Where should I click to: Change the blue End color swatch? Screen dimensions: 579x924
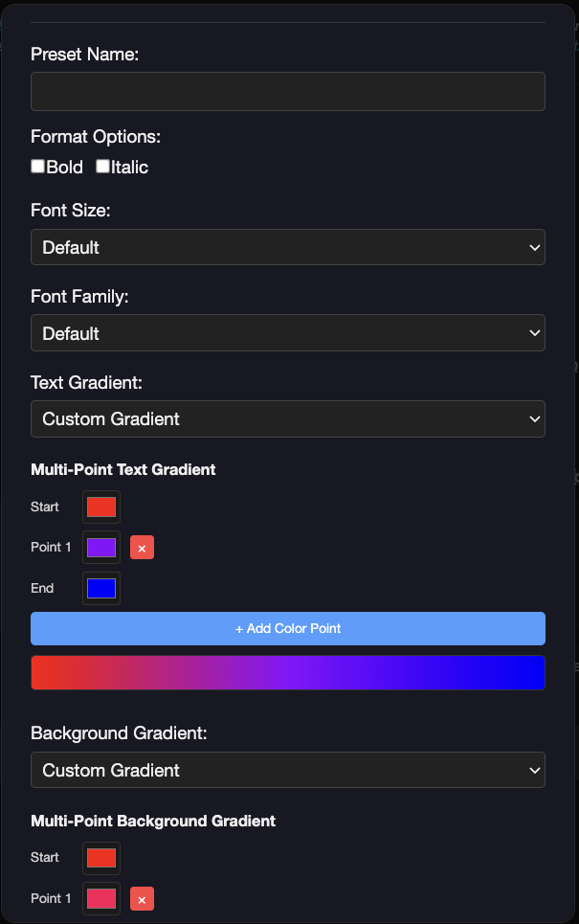coord(101,588)
